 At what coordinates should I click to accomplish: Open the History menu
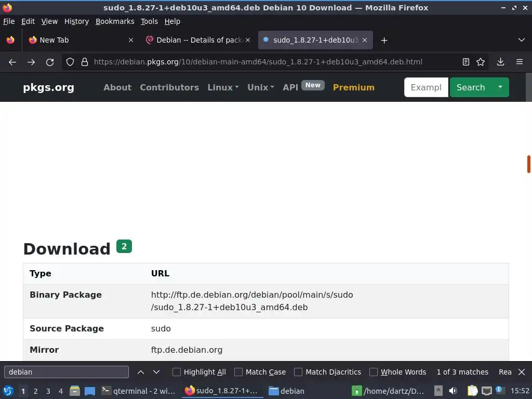point(76,21)
